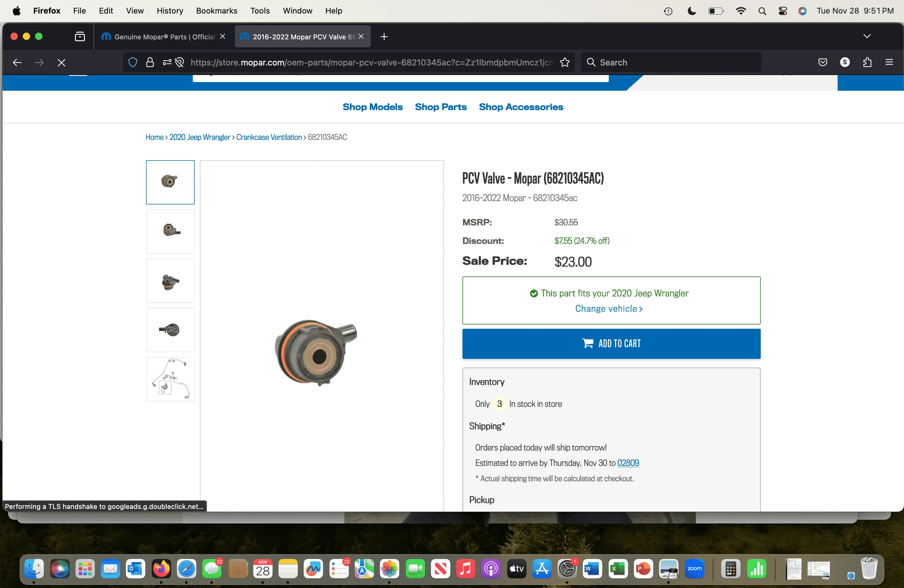Open Microsoft Word from the Dock
904x588 pixels.
593,569
